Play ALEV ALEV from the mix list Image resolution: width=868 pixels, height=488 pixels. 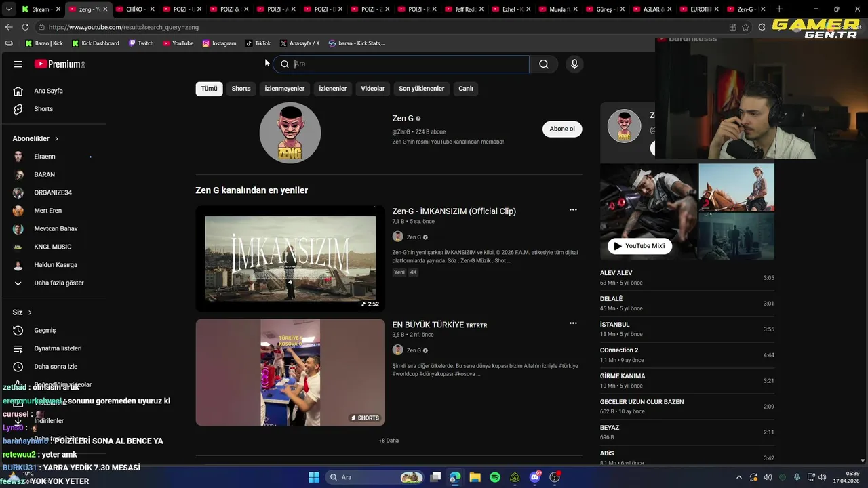click(687, 278)
